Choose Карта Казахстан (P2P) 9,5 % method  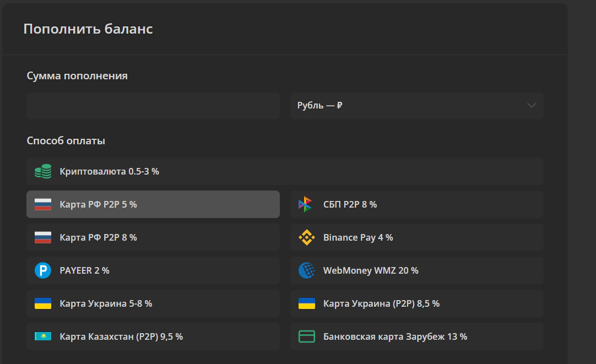153,336
